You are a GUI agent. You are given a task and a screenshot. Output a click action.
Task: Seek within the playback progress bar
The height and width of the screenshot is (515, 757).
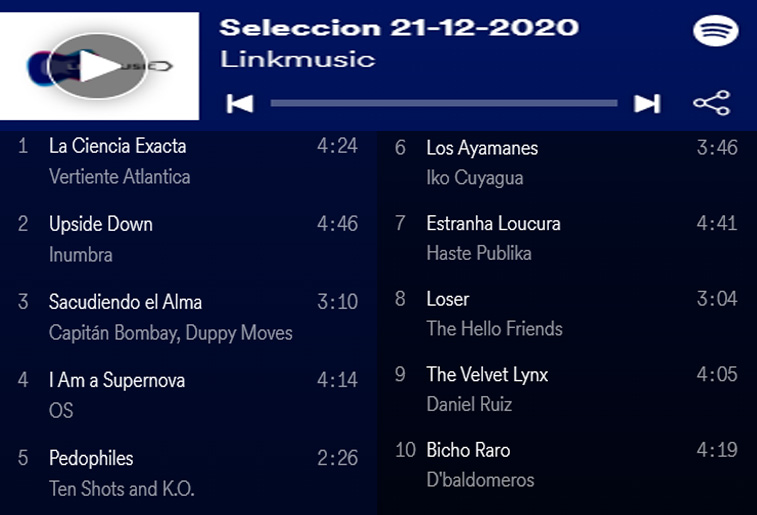[443, 103]
